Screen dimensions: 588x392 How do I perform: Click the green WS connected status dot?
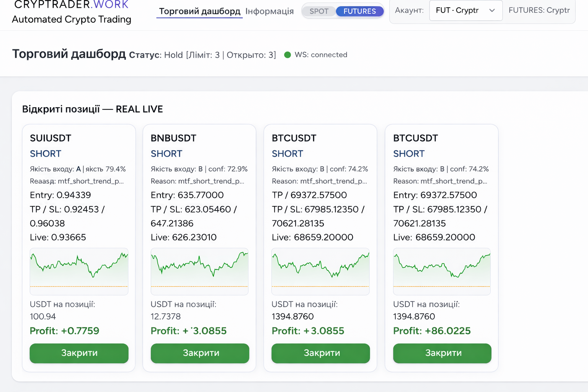287,55
